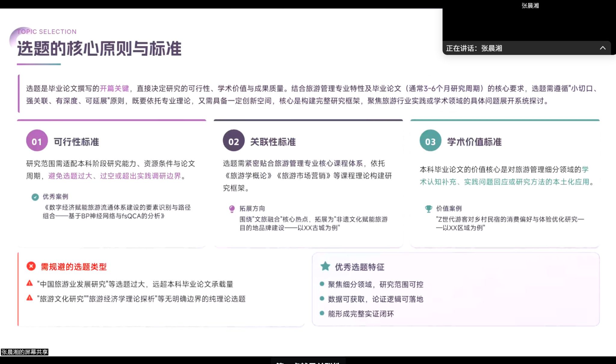Click the 可行性标准 card heading
616x364 pixels.
[76, 142]
